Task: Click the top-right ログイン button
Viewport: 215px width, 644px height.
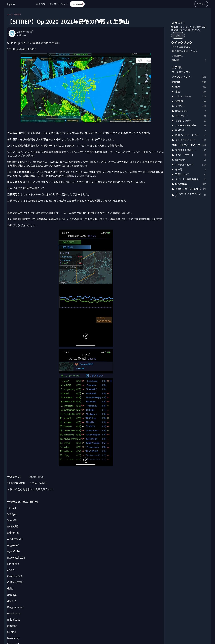Action: [x=201, y=4]
